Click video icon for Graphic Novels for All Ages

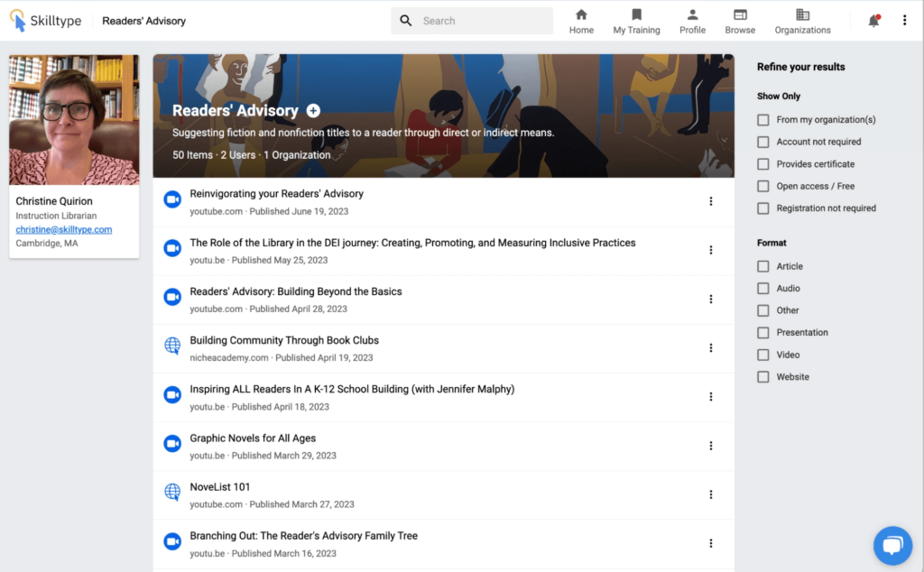(172, 444)
